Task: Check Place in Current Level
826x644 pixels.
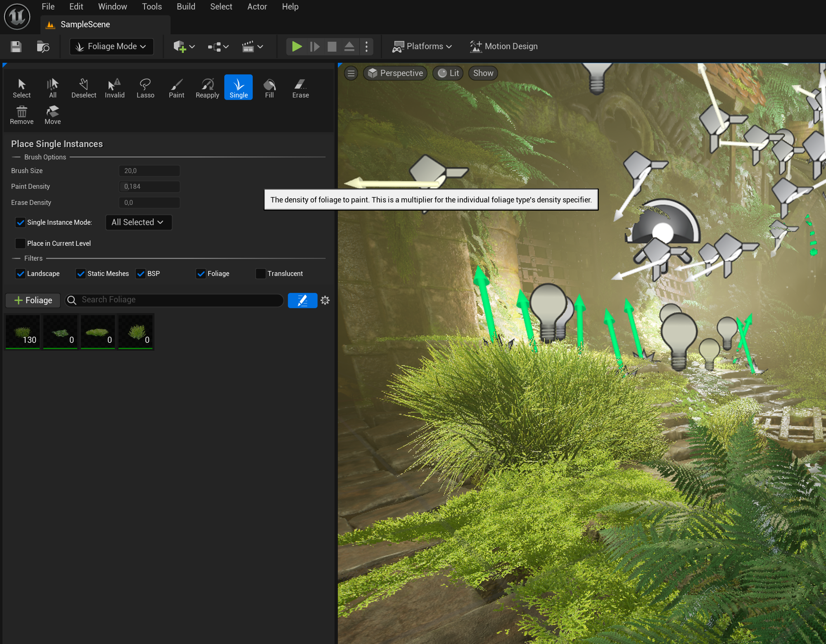Action: [20, 243]
